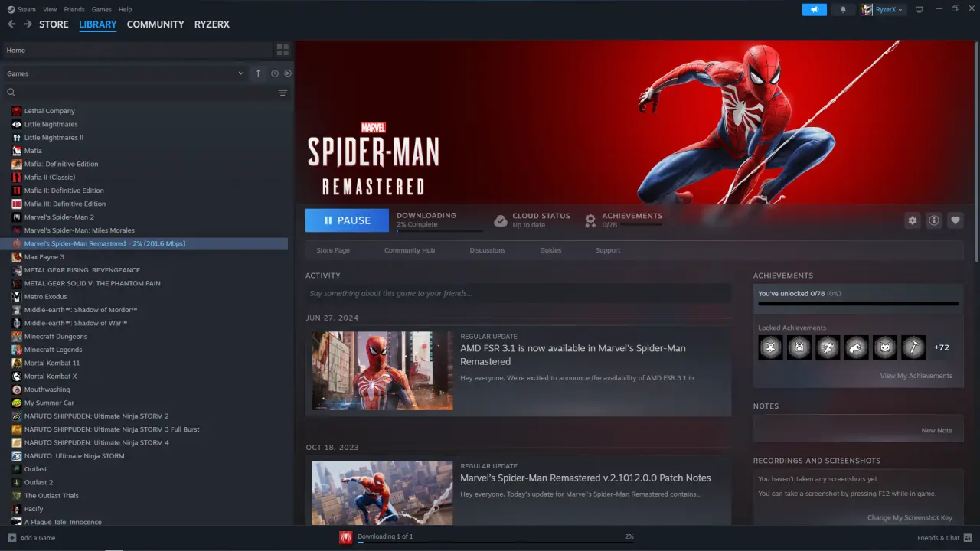Add game to favorites heart icon
This screenshot has height=551, width=980.
[x=955, y=220]
